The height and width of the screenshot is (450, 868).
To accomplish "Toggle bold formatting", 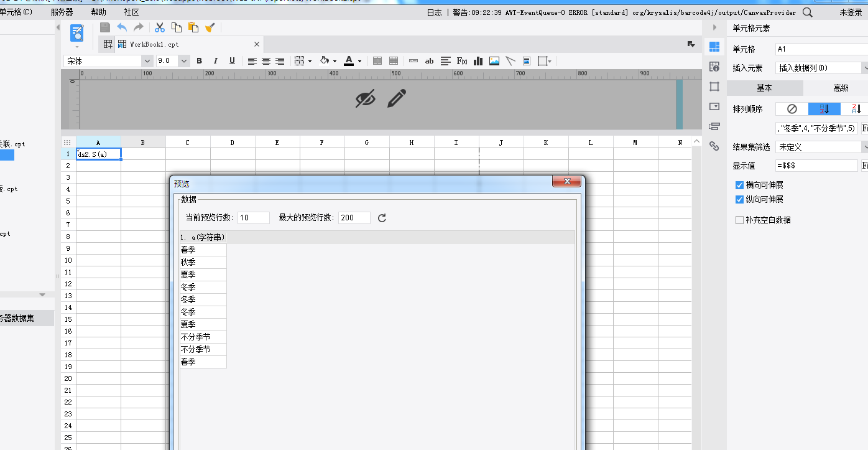I will [x=200, y=61].
